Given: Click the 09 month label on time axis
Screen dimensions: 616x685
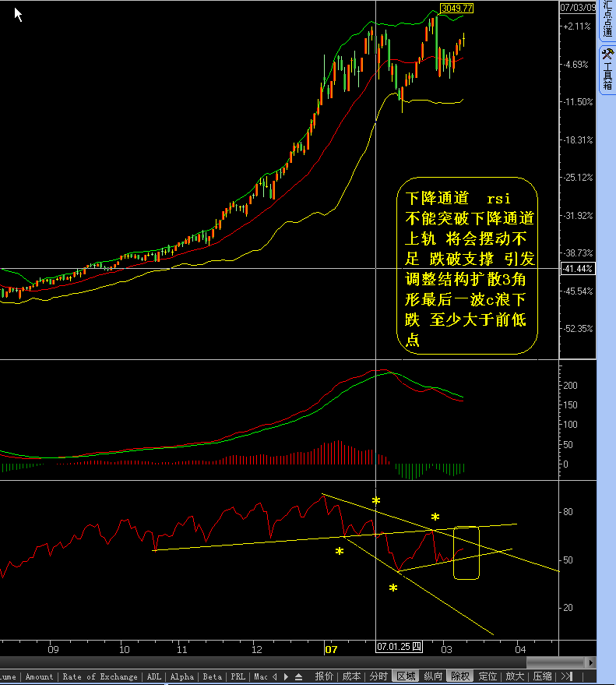Looking at the screenshot, I should click(x=53, y=650).
